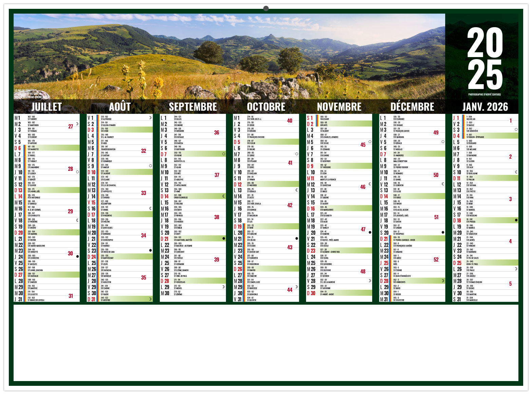Viewport: 532px width, 395px height.
Task: Click the full moon icon on 7 September
Action: click(x=224, y=154)
